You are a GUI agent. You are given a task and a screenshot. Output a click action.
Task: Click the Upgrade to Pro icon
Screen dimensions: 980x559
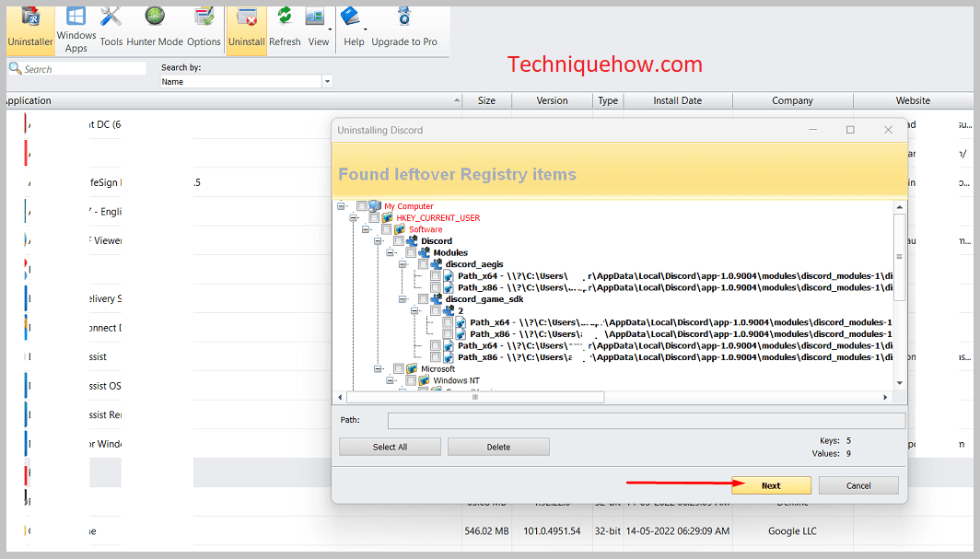[404, 17]
